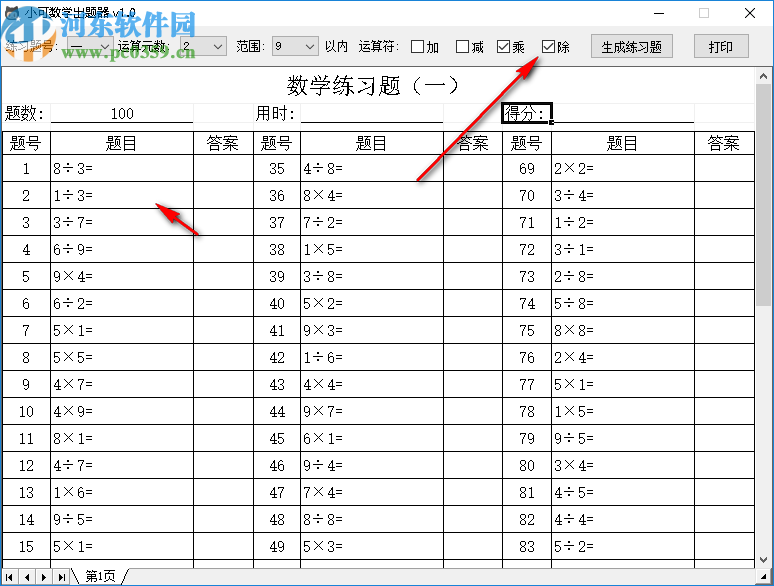Enable the 加 (addition) operator checkbox
This screenshot has width=774, height=586.
click(x=418, y=47)
